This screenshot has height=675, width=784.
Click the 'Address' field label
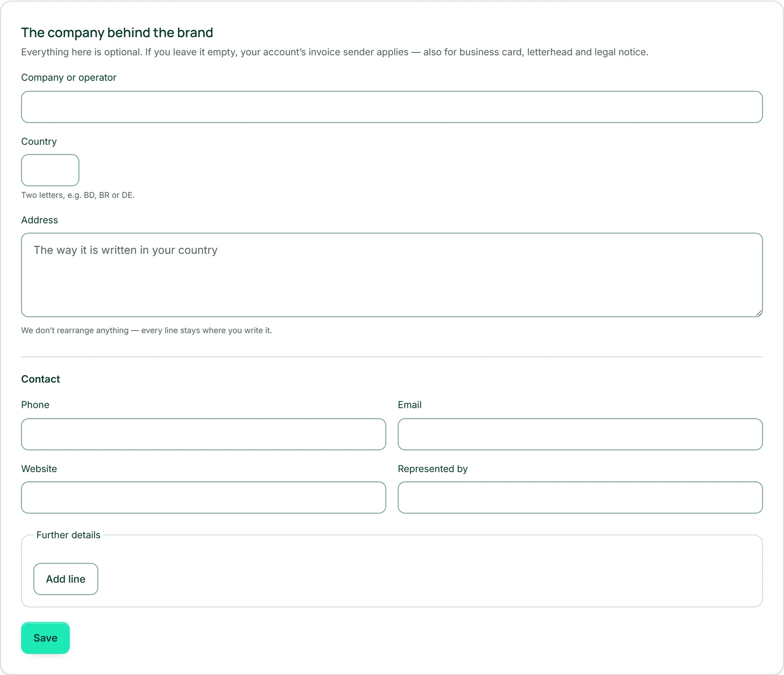click(x=39, y=220)
